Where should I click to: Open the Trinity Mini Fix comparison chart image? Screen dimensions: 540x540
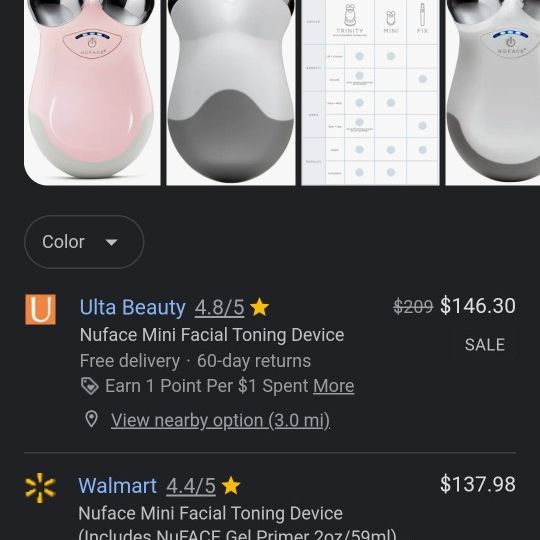point(370,93)
